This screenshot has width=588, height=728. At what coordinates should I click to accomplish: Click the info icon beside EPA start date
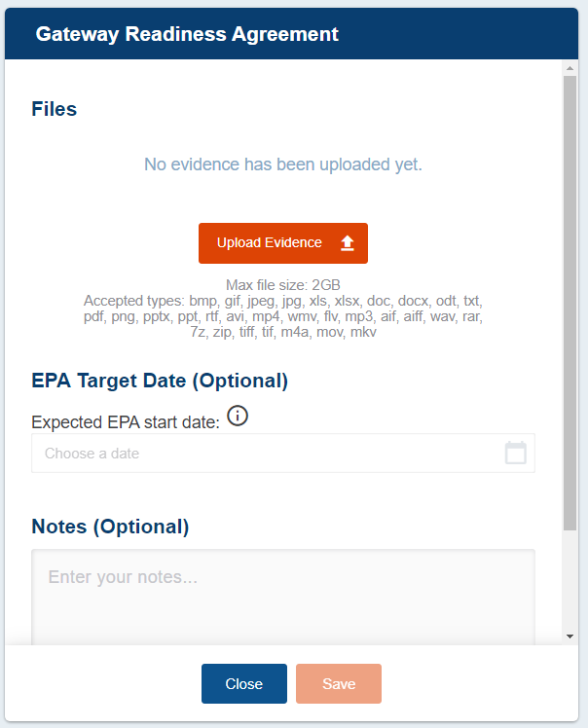238,417
